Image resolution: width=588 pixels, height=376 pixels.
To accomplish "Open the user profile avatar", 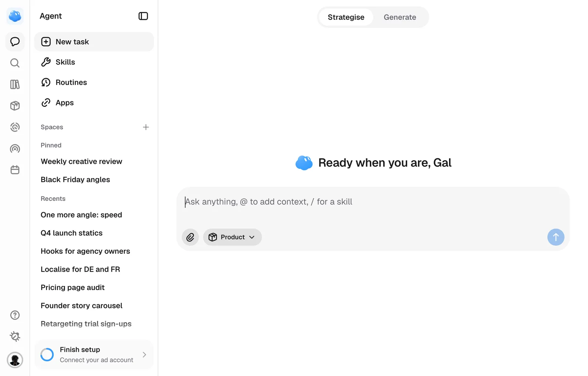I will [x=15, y=360].
